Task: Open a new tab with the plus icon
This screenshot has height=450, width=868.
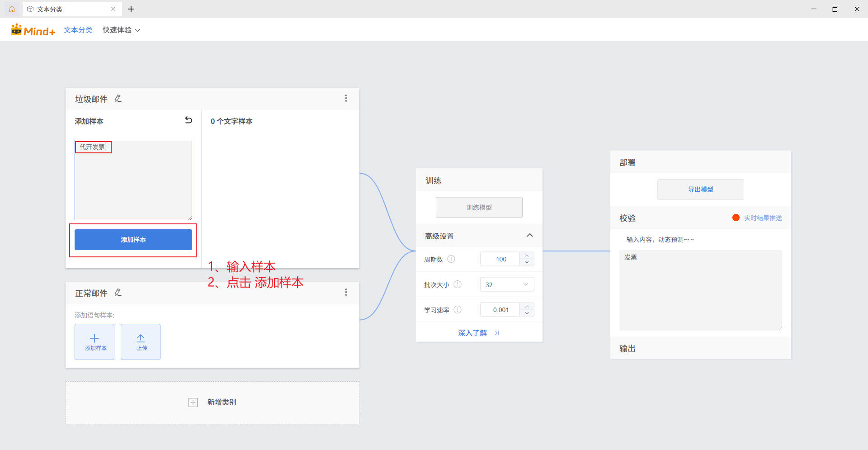Action: tap(131, 9)
